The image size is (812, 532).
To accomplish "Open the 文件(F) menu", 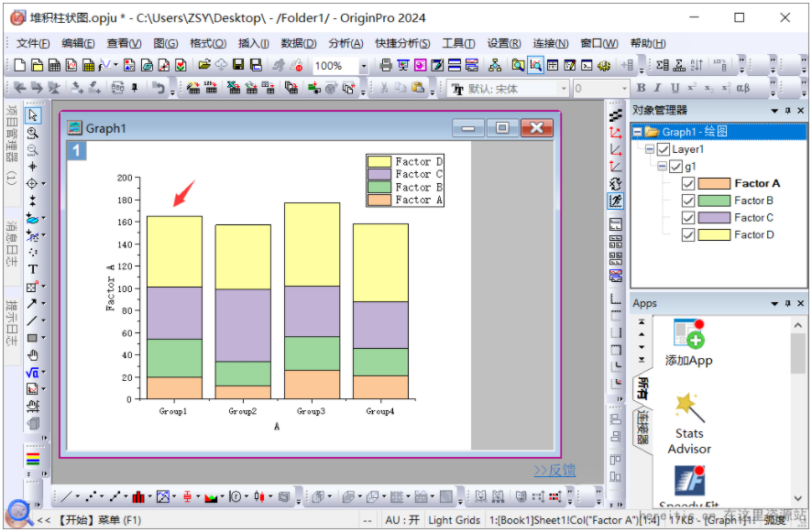I will coord(33,43).
